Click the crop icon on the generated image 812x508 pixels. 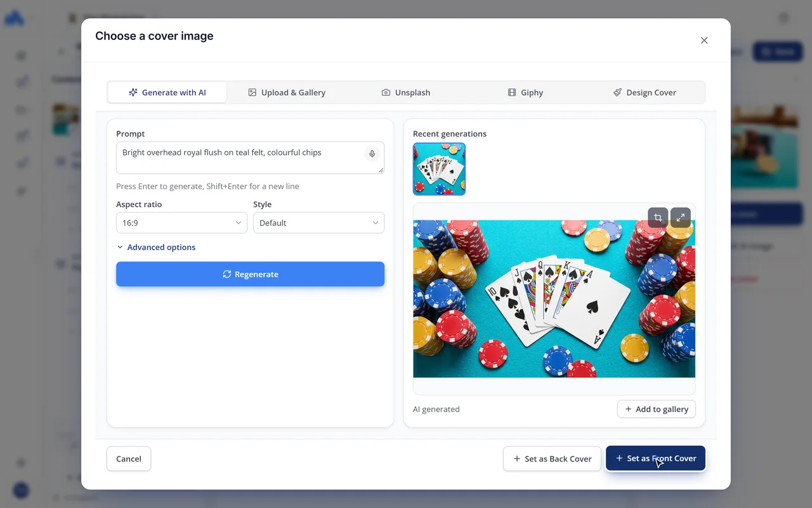tap(658, 218)
